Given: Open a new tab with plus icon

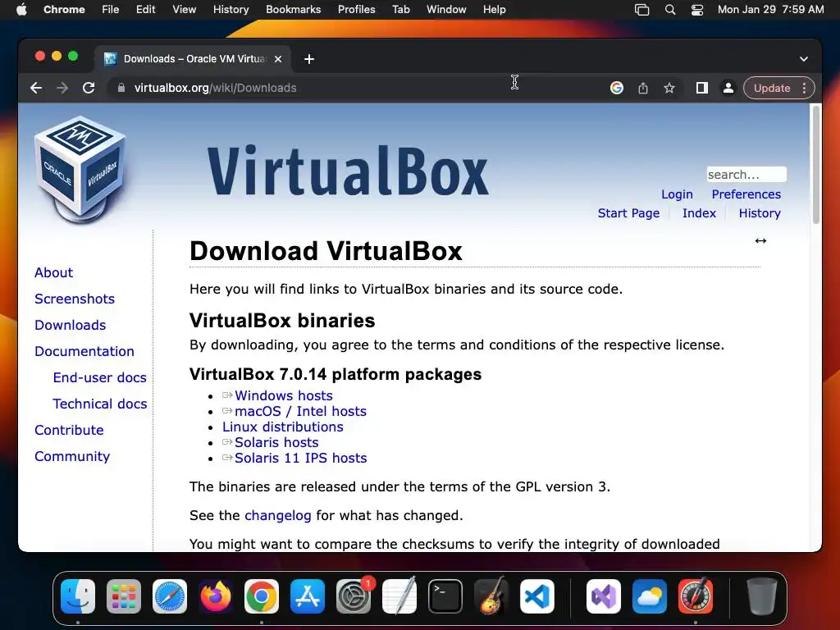Looking at the screenshot, I should coord(309,59).
